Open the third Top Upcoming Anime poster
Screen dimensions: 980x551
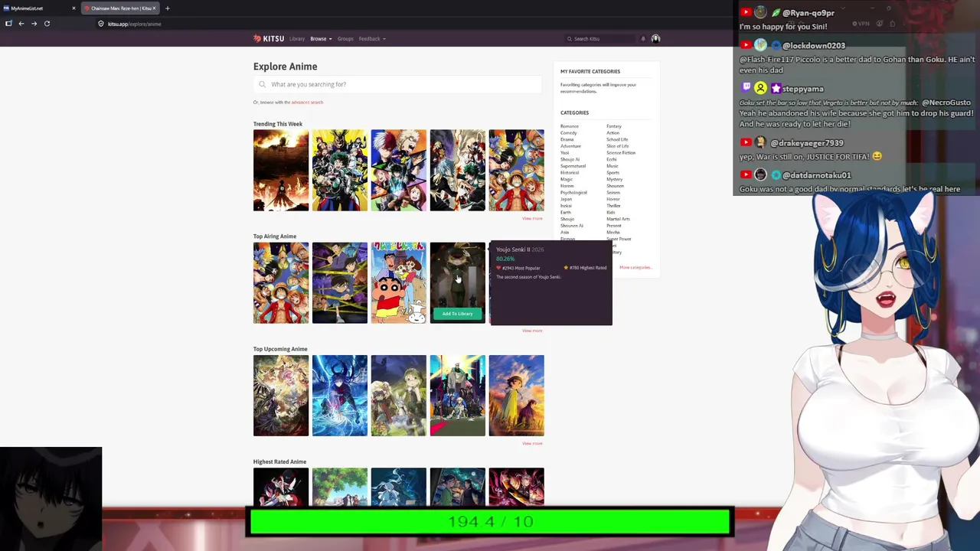pos(399,396)
